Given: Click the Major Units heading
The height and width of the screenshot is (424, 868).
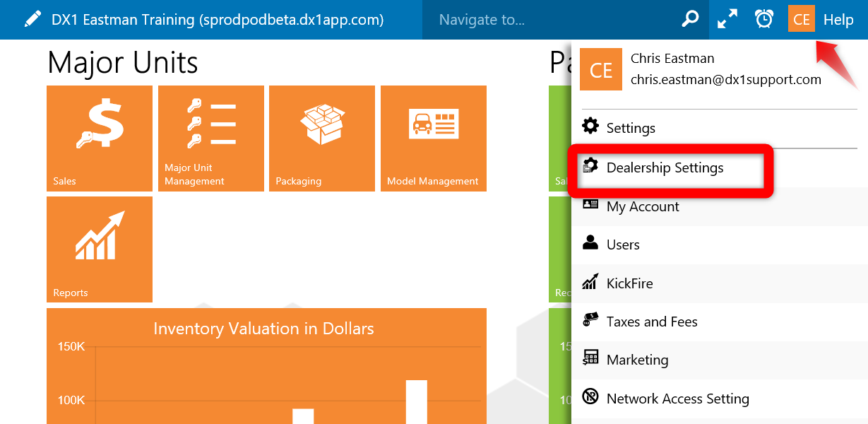Looking at the screenshot, I should click(123, 63).
